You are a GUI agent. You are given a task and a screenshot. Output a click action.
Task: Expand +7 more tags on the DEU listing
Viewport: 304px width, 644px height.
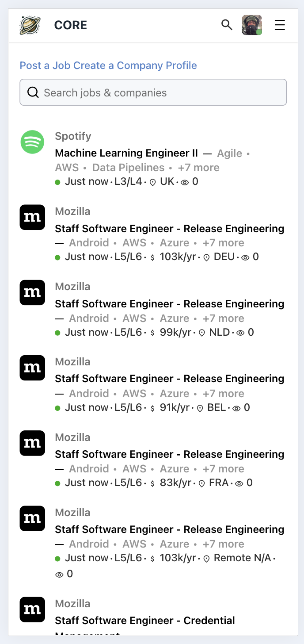223,243
